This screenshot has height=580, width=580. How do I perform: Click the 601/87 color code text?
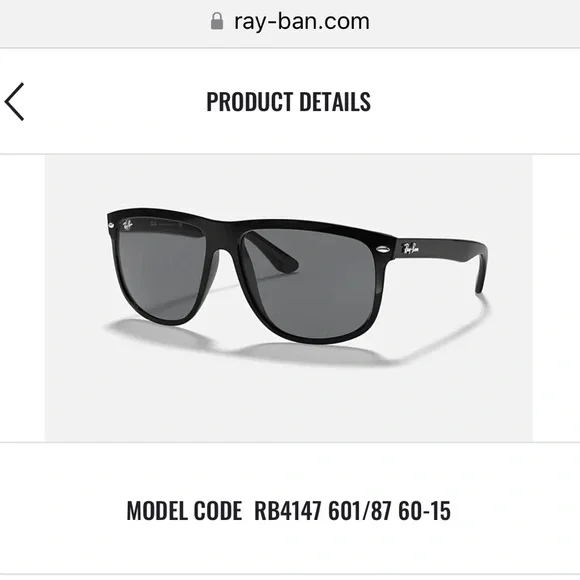click(x=360, y=511)
